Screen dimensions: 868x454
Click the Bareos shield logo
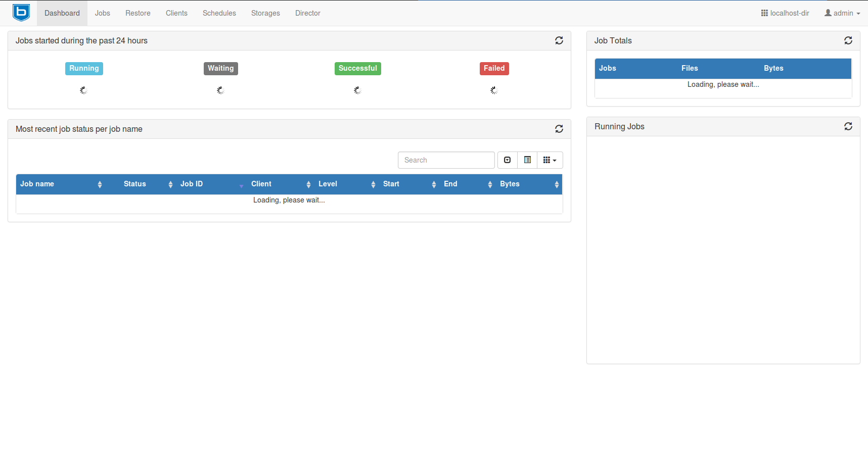21,13
